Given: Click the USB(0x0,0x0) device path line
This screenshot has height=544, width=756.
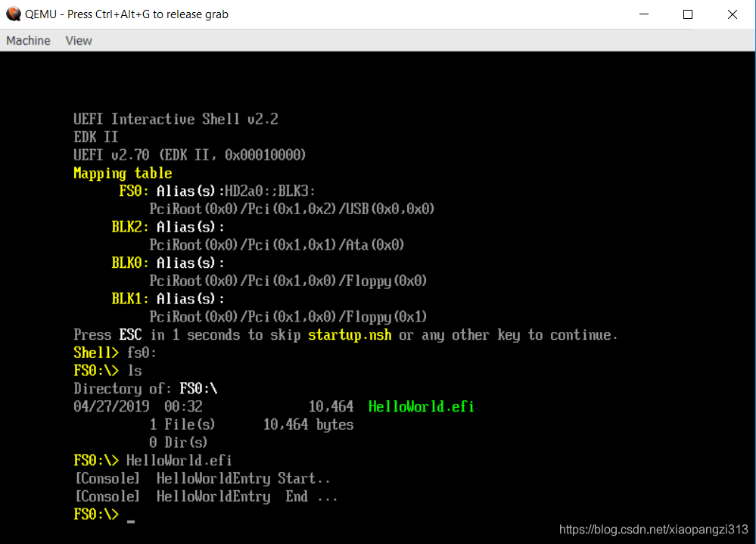Looking at the screenshot, I should [x=291, y=209].
